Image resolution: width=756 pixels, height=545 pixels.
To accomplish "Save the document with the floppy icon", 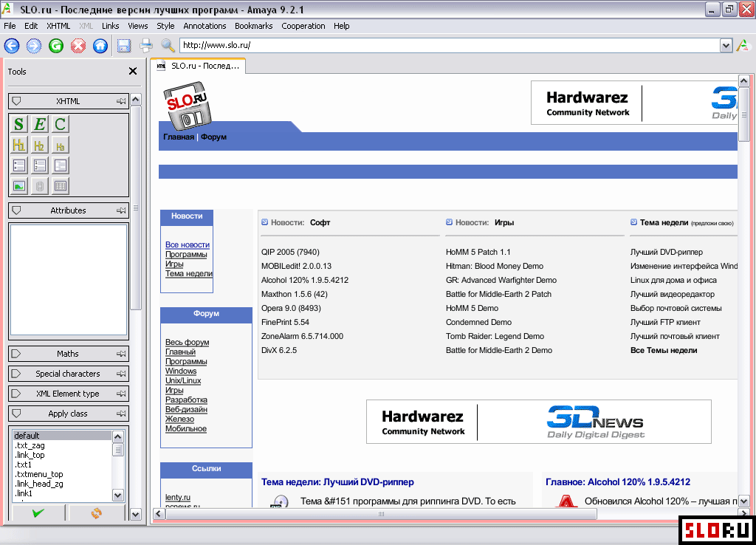I will click(124, 46).
